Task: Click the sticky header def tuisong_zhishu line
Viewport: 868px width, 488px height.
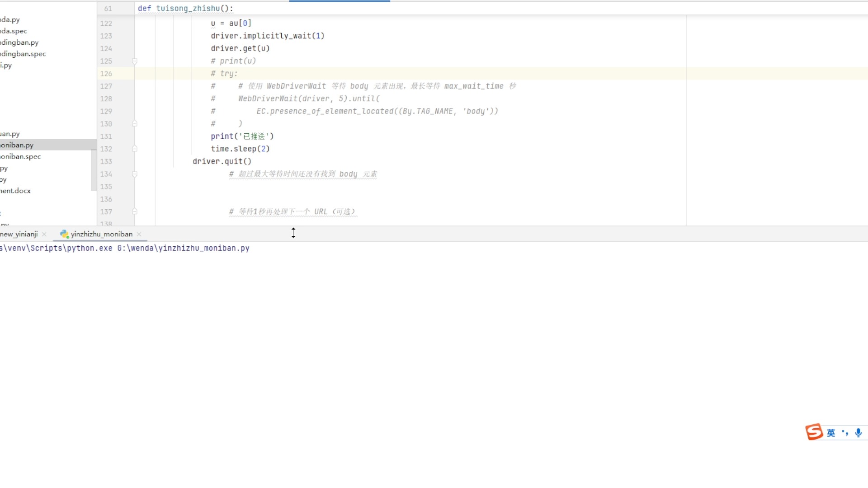Action: click(x=185, y=9)
